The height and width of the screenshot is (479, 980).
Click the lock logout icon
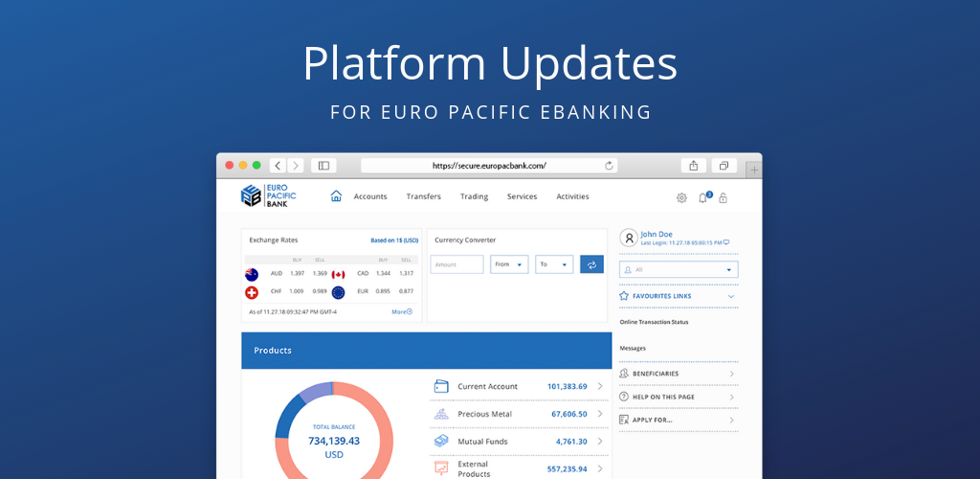pos(723,198)
